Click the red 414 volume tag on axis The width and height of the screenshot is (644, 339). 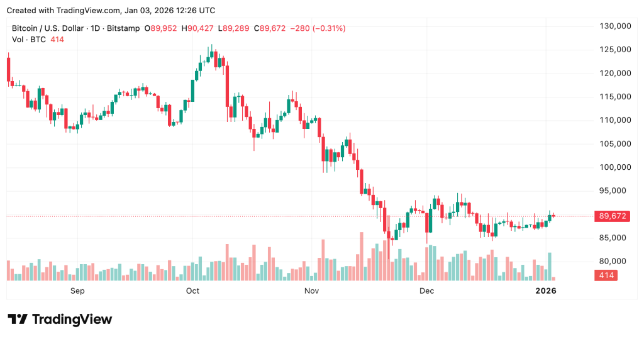pyautogui.click(x=608, y=275)
